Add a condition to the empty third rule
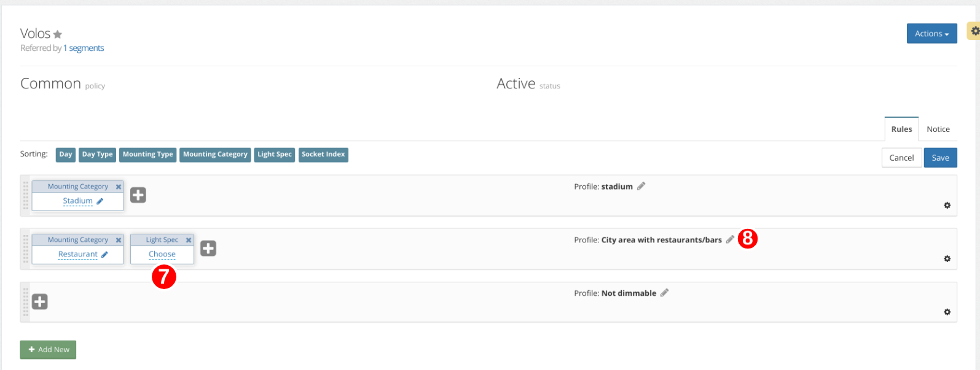Screen dimensions: 980x370 (x=40, y=302)
